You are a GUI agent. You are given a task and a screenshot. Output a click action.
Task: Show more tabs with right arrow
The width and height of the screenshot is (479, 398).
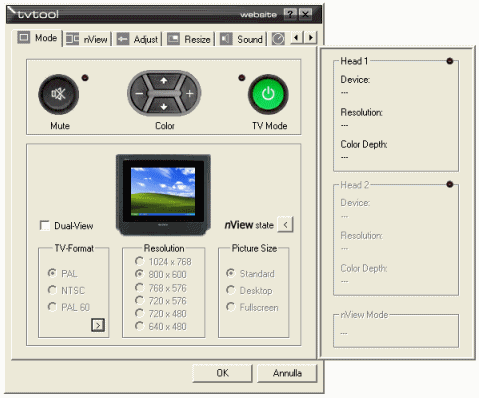(311, 37)
